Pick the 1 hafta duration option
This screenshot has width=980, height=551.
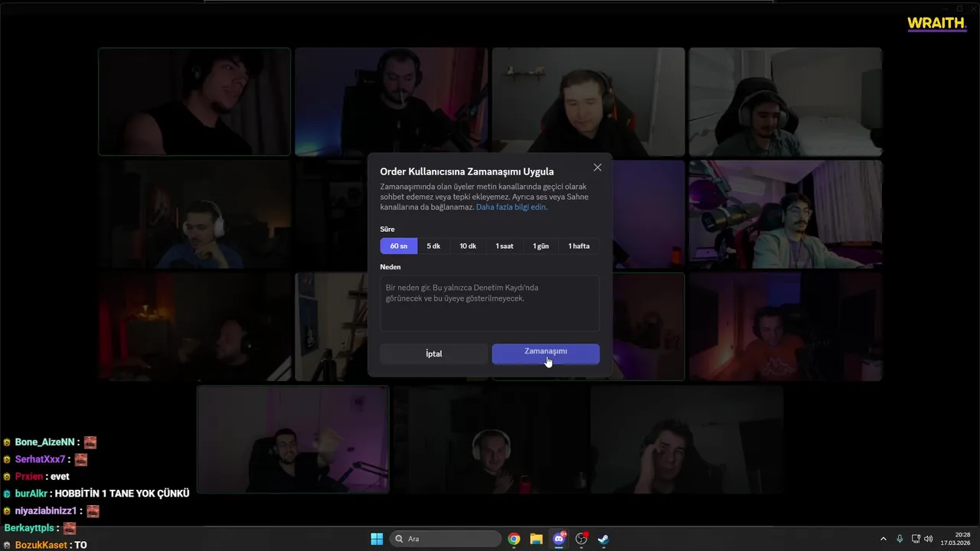[x=579, y=246]
